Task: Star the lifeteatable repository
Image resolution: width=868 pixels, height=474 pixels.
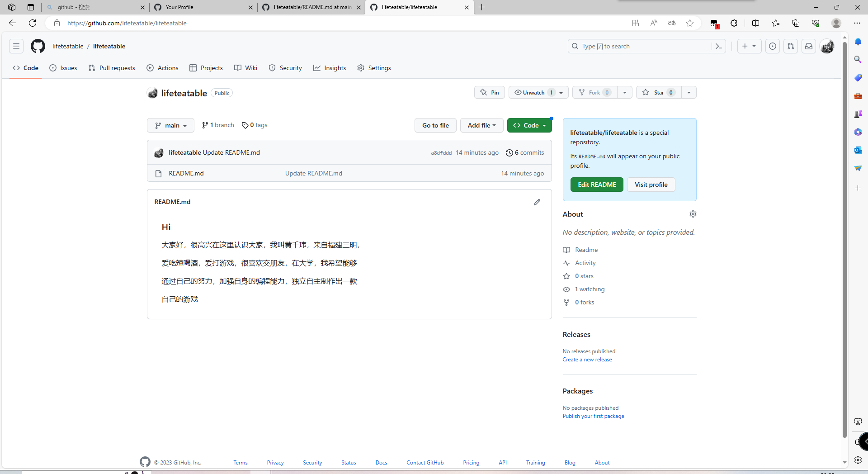Action: [658, 92]
